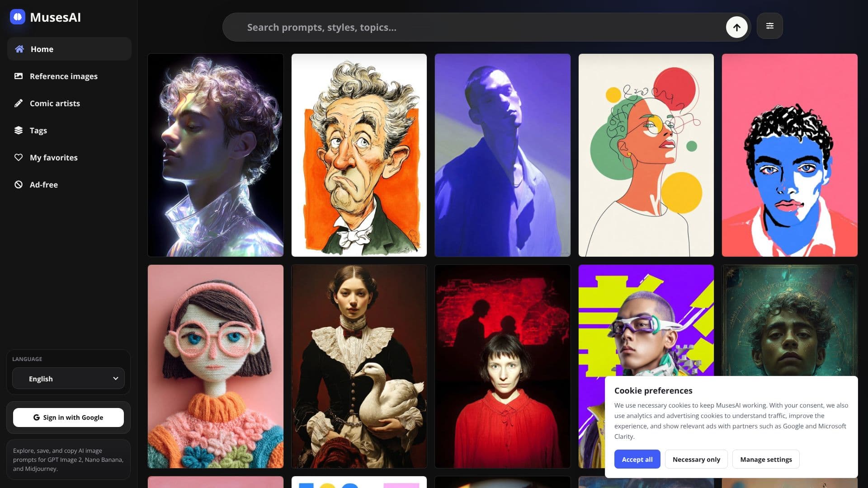This screenshot has height=488, width=868.
Task: Open the blue-faced man on pink thumbnail
Action: click(789, 155)
